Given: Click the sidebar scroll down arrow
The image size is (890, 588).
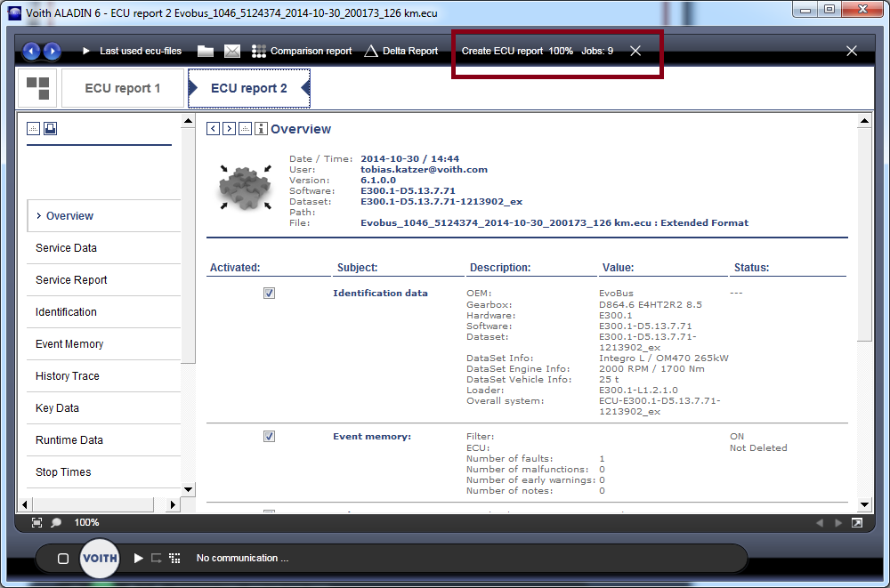Looking at the screenshot, I should point(189,489).
